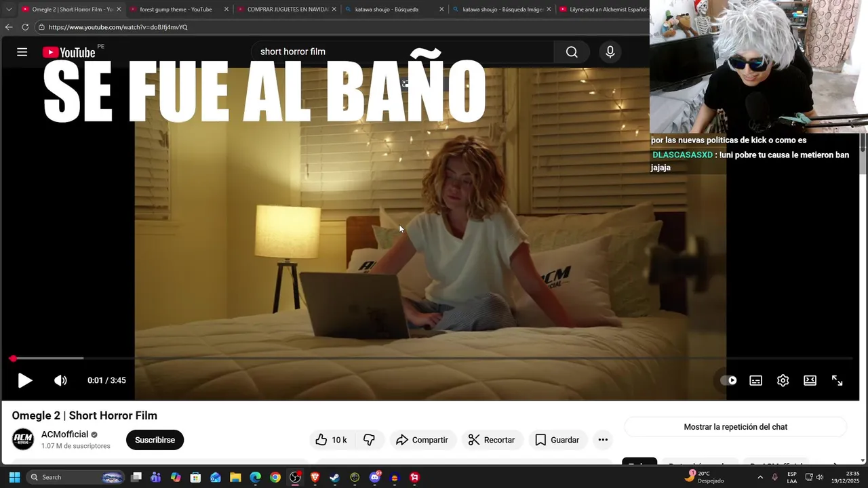This screenshot has width=868, height=488.
Task: Like the video with thumbs up
Action: pyautogui.click(x=331, y=440)
